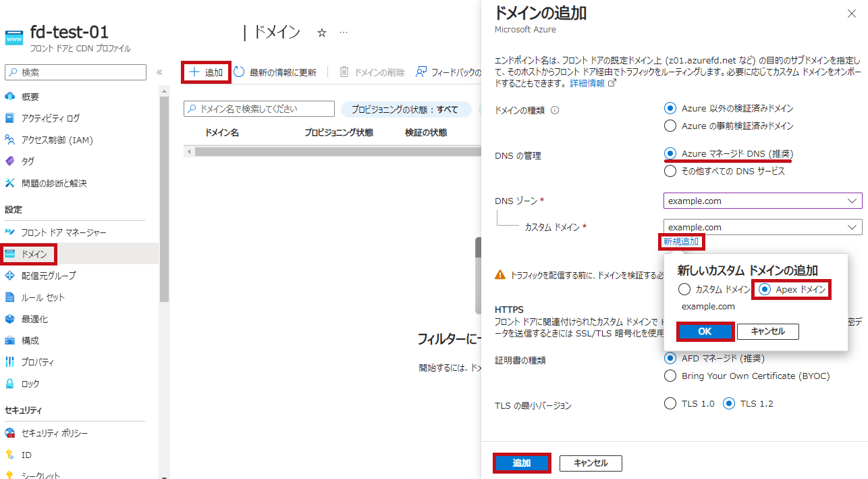The width and height of the screenshot is (868, 479).
Task: Click the activity log (アクティビティ ログ) icon
Action: click(x=9, y=118)
